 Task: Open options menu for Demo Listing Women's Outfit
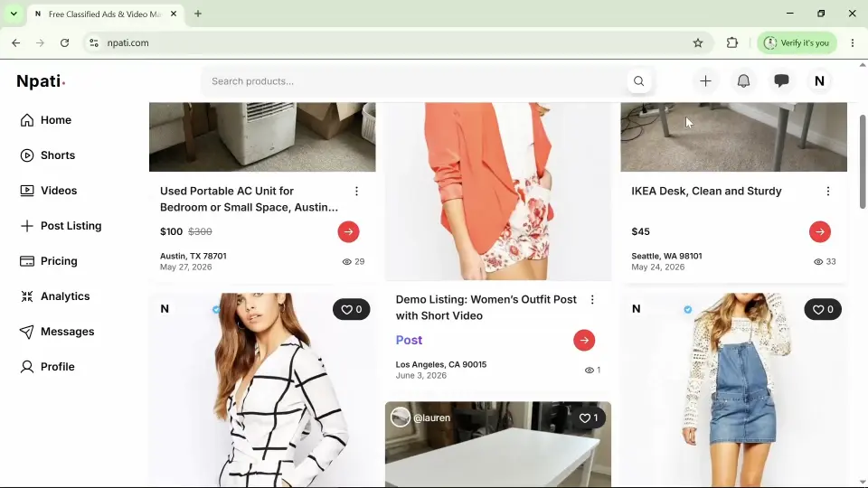coord(592,300)
